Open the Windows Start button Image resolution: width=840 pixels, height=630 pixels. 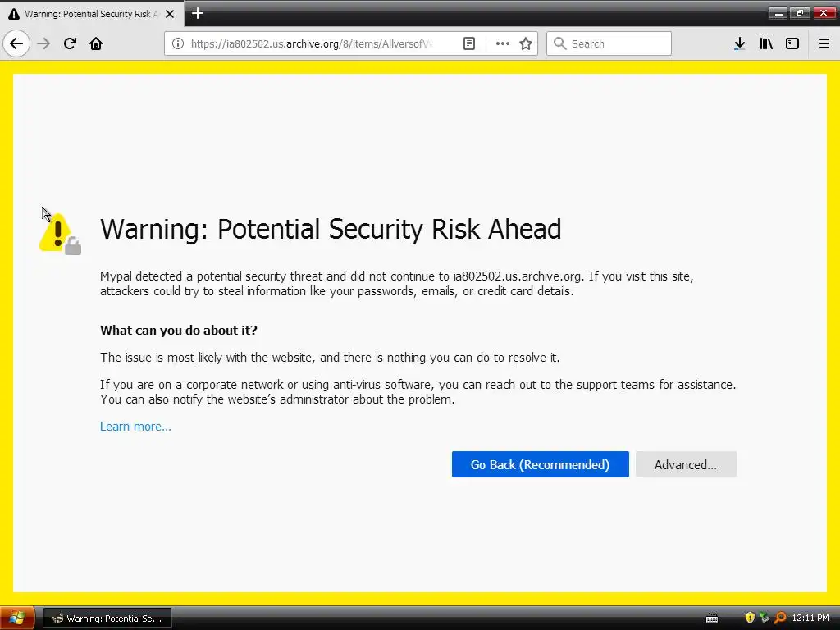click(x=17, y=619)
